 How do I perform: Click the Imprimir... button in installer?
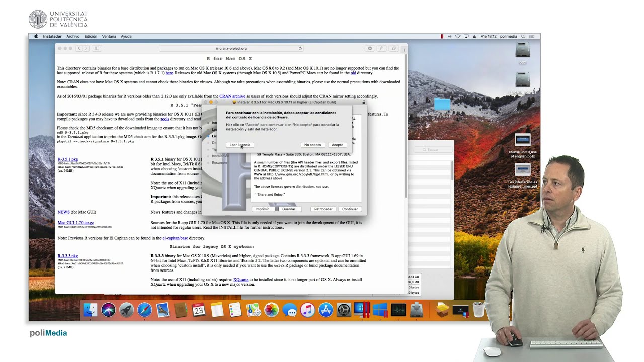(x=263, y=209)
